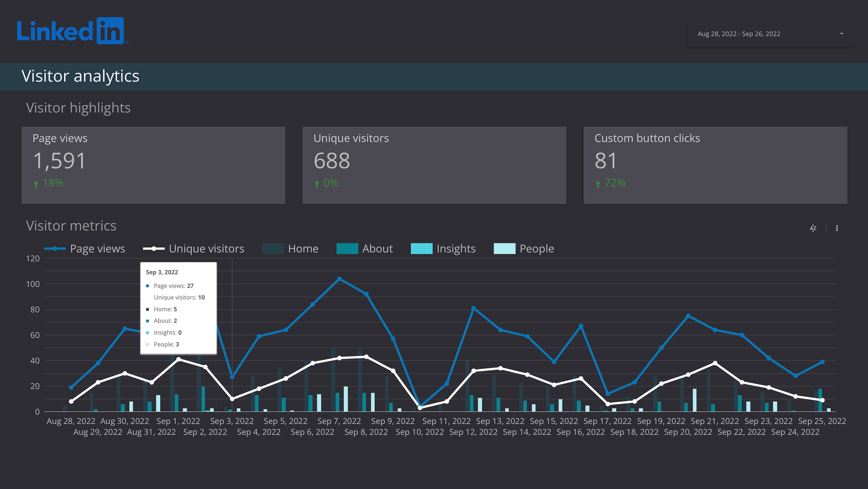Click the About legend marker

(x=347, y=248)
